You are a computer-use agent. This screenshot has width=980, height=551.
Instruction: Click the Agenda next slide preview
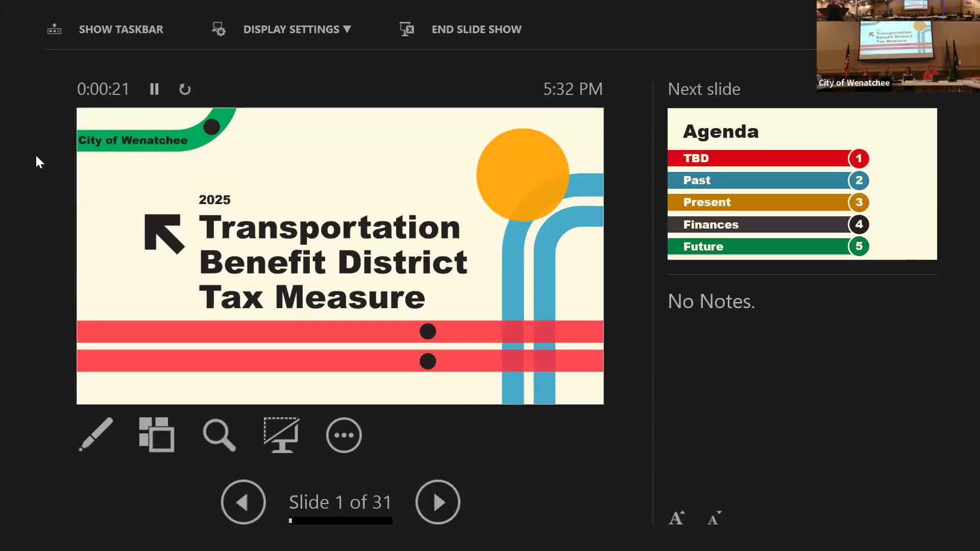point(802,184)
